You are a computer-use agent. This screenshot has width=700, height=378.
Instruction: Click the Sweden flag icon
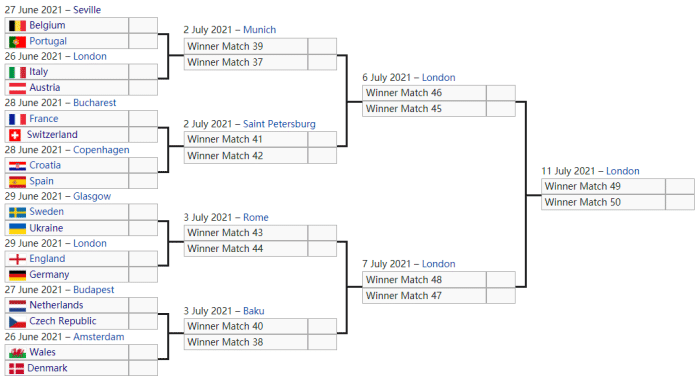point(17,212)
